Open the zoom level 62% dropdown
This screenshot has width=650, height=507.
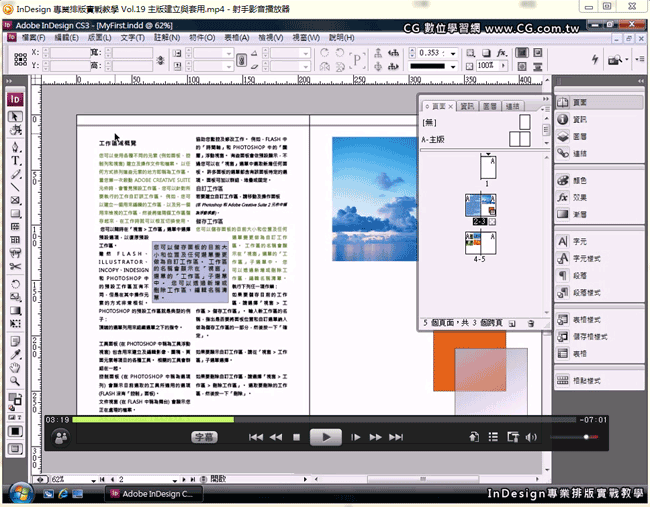(x=94, y=480)
